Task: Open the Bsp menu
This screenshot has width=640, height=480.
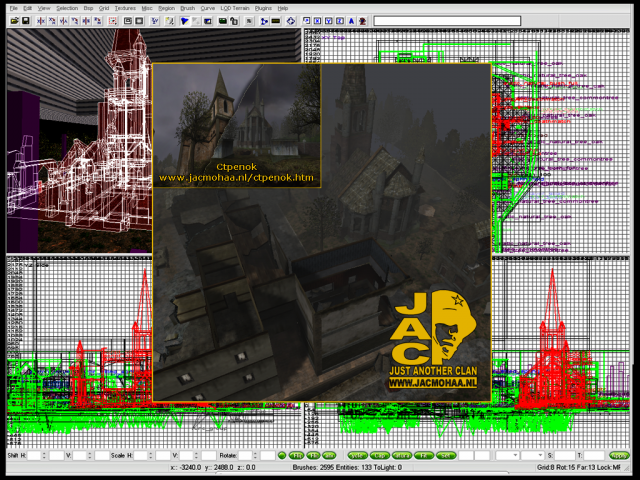Action: tap(88, 8)
